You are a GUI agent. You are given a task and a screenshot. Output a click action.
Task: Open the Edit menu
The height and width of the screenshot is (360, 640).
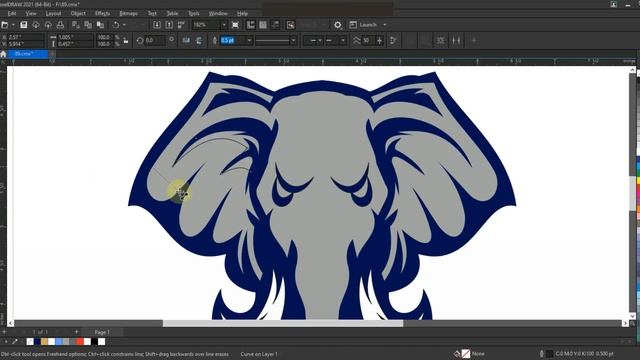click(x=12, y=13)
